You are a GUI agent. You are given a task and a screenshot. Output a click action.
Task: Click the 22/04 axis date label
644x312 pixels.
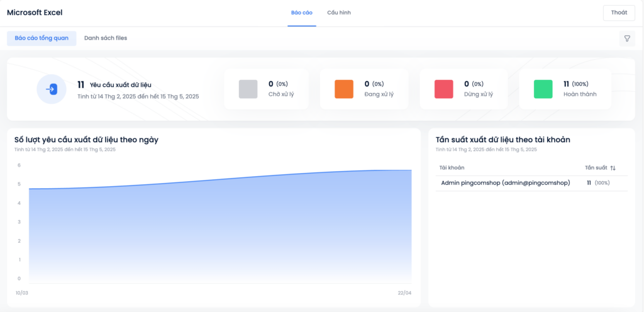(x=404, y=292)
